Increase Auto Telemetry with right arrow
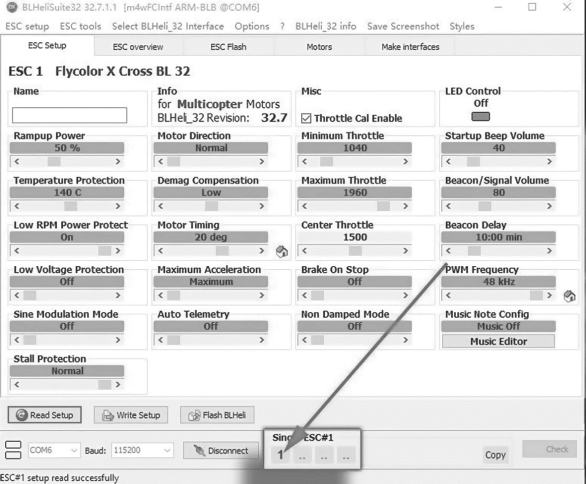The width and height of the screenshot is (586, 484). tap(262, 340)
